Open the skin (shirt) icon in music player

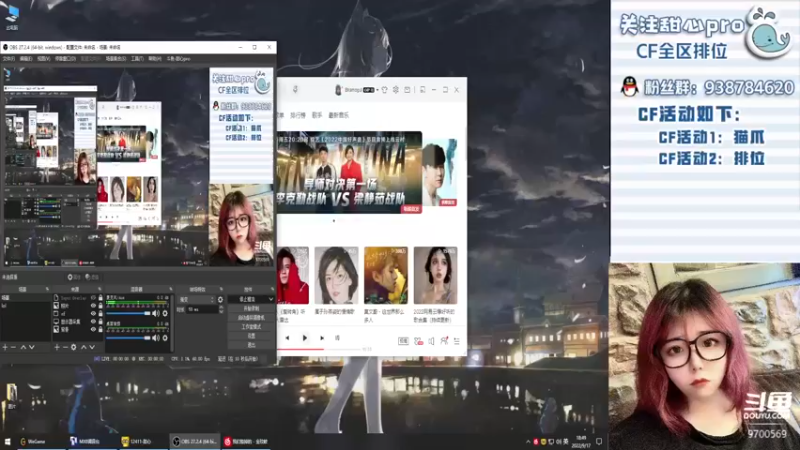coord(385,90)
